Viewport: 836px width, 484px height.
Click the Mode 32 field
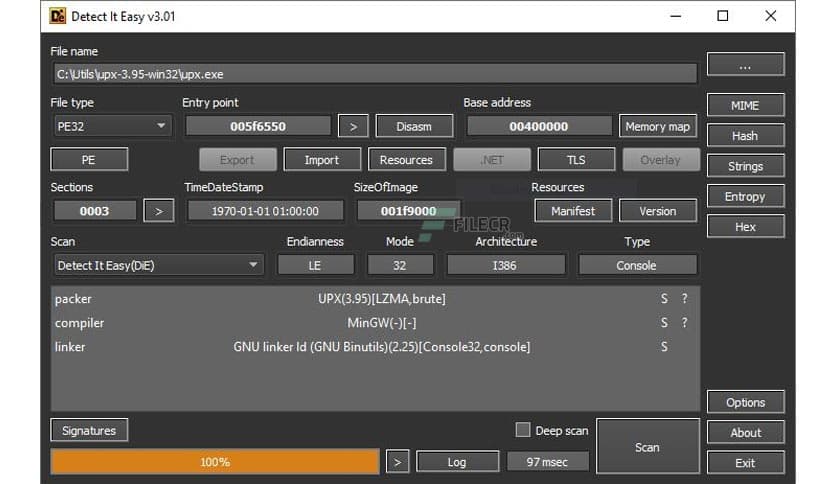400,265
